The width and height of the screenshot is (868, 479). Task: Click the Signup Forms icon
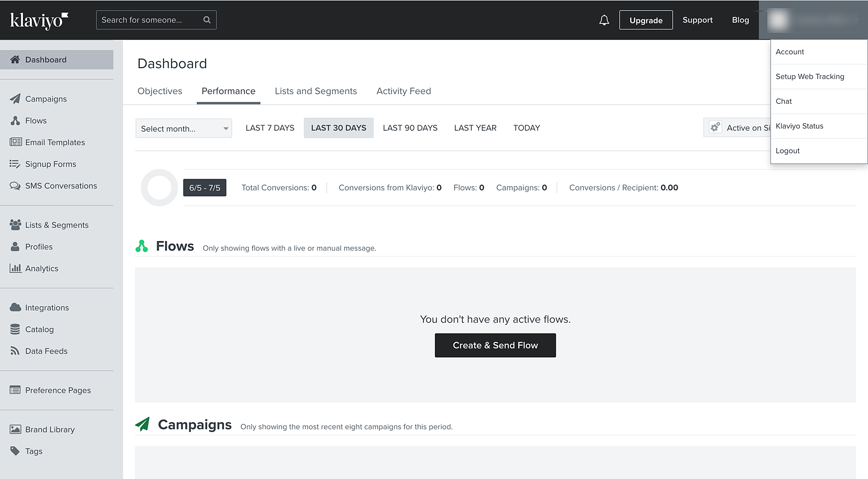pos(15,164)
